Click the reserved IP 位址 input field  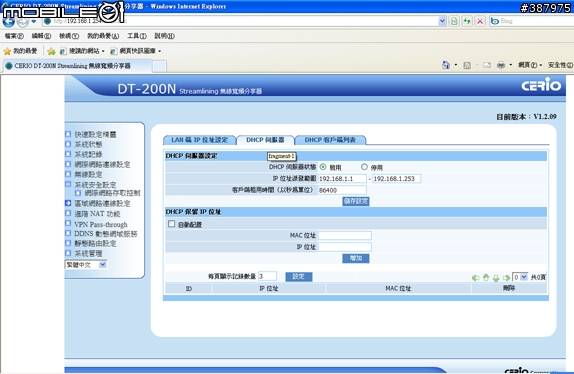pyautogui.click(x=345, y=247)
